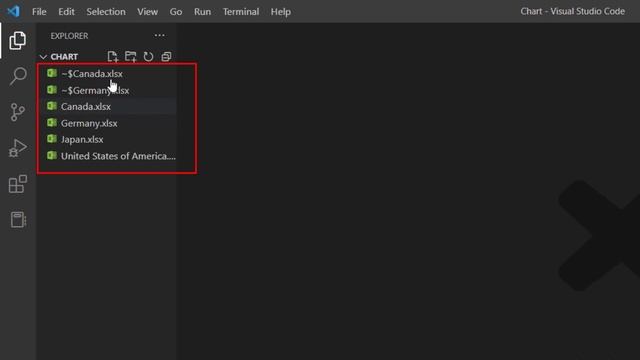Open the Search view icon
The image size is (640, 360).
(x=18, y=76)
